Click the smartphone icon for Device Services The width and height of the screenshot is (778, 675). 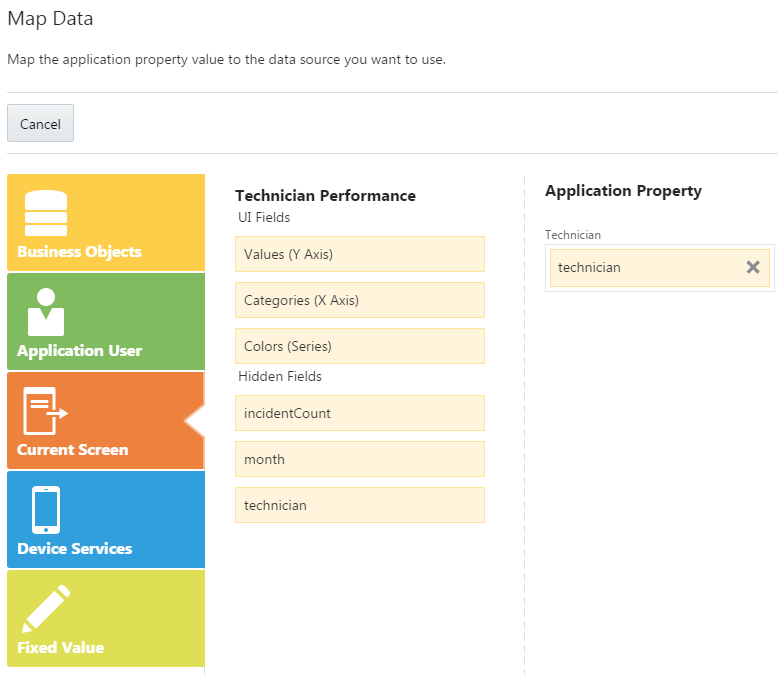click(x=45, y=510)
